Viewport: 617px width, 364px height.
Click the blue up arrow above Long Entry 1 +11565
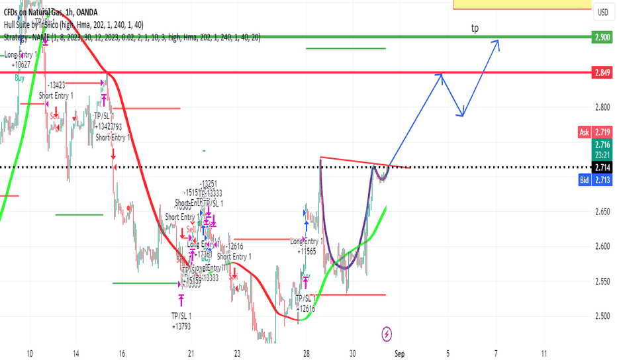click(307, 226)
